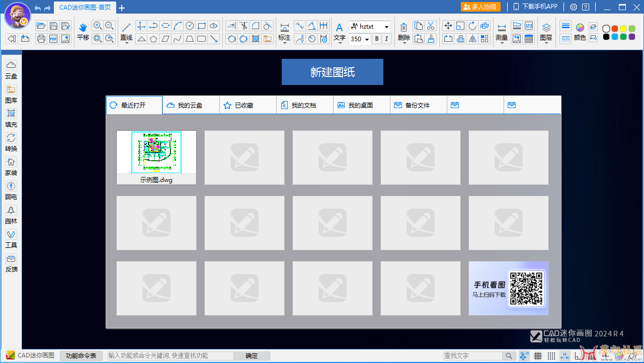644x363 pixels.
Task: Open the Garden (园林) sidebar item
Action: (11, 215)
